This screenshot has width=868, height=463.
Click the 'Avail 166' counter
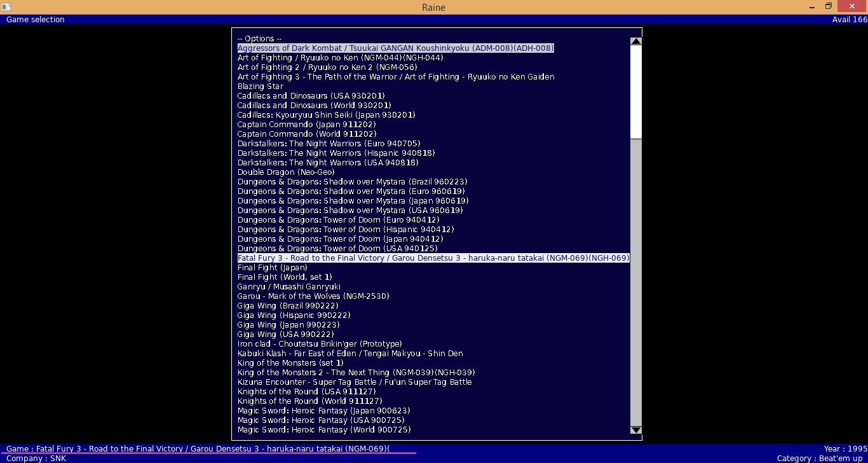(850, 20)
